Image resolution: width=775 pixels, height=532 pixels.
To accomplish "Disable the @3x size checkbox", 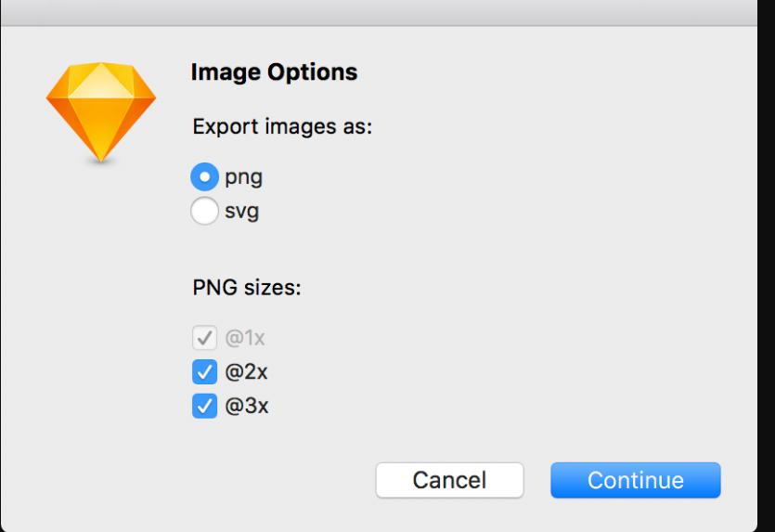I will click(204, 406).
